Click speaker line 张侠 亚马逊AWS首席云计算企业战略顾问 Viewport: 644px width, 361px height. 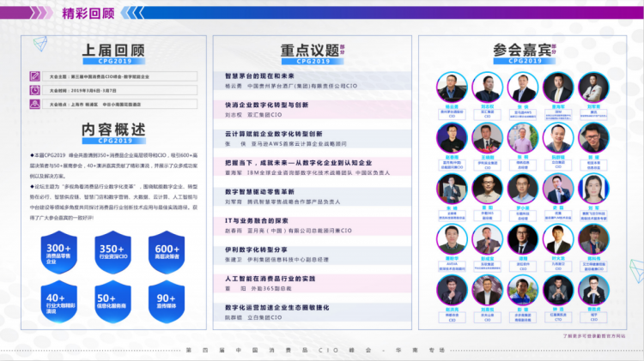tap(286, 144)
